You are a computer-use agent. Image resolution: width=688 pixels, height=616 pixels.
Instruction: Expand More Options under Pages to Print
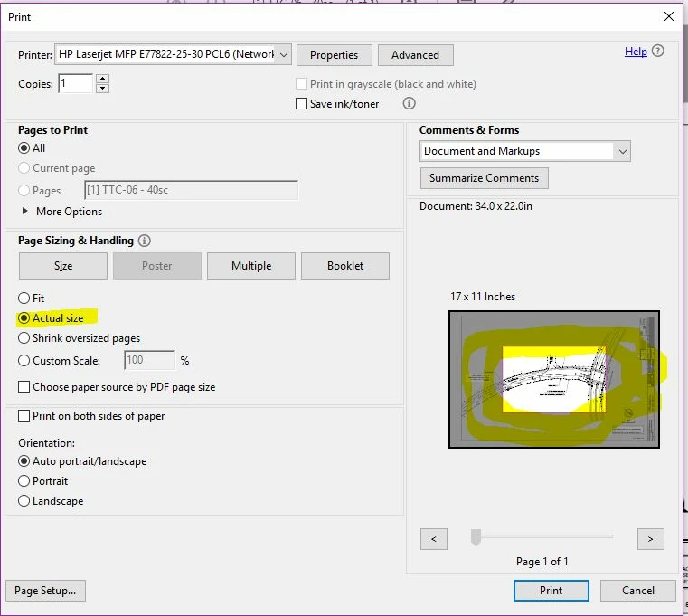(x=25, y=211)
